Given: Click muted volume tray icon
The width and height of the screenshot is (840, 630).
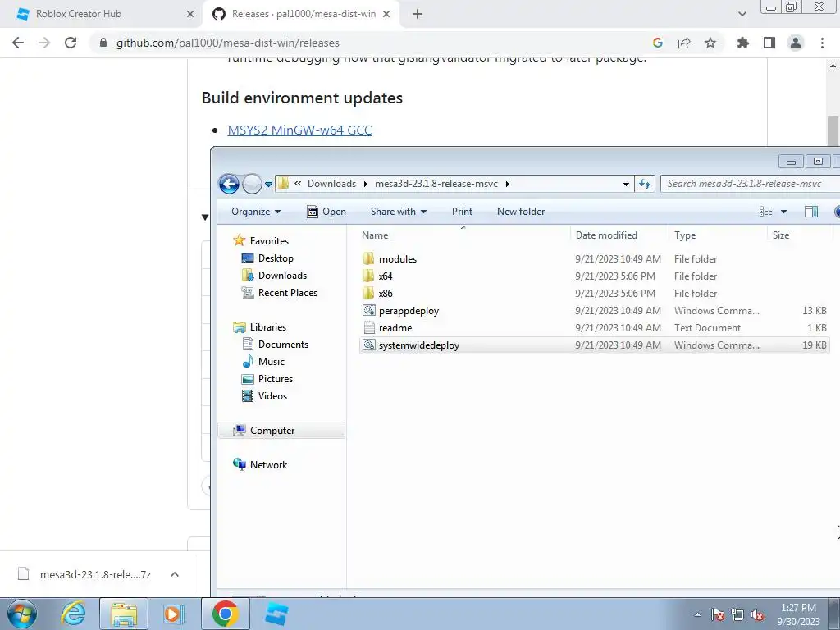Looking at the screenshot, I should [x=757, y=614].
